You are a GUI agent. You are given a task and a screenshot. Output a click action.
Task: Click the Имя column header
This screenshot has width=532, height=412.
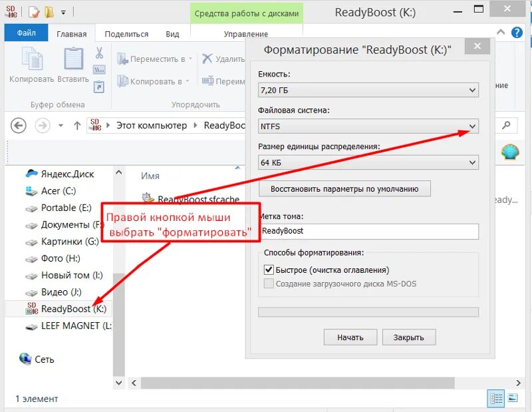coord(150,176)
